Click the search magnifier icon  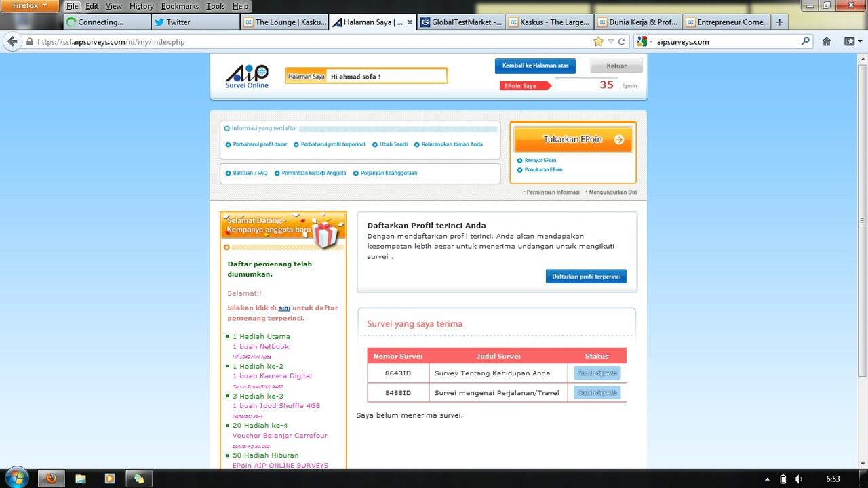[x=806, y=41]
